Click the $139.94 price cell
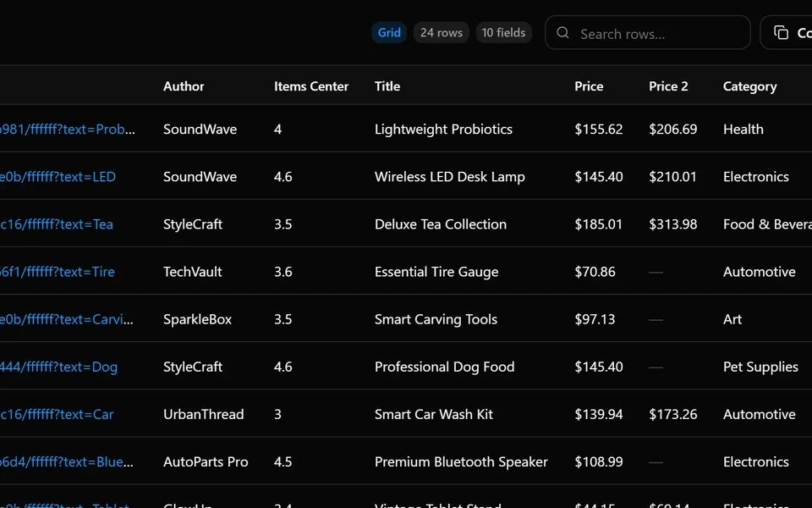The width and height of the screenshot is (812, 508). pos(599,414)
